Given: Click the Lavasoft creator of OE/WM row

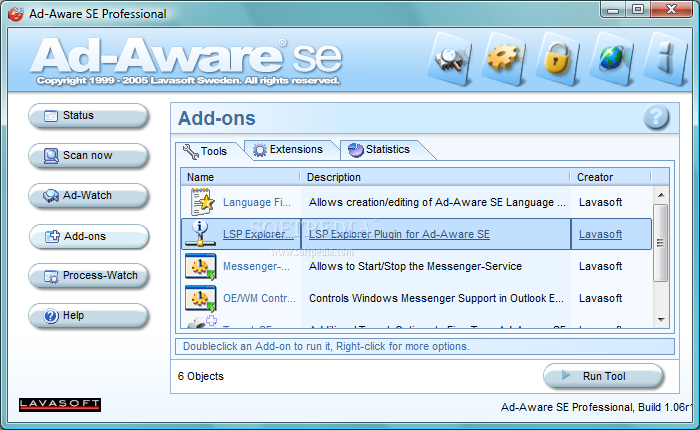Looking at the screenshot, I should click(x=600, y=298).
